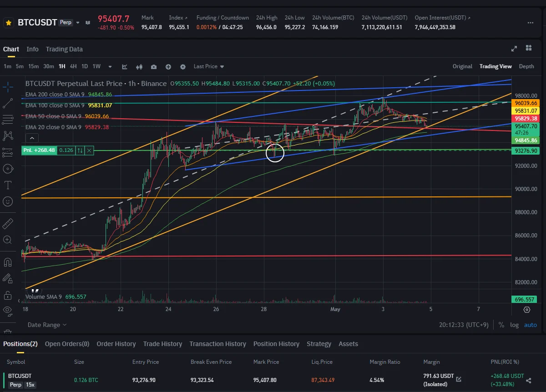Edit margin pencil icon beside 791.63 USDT
The image size is (546, 392).
pyautogui.click(x=459, y=379)
